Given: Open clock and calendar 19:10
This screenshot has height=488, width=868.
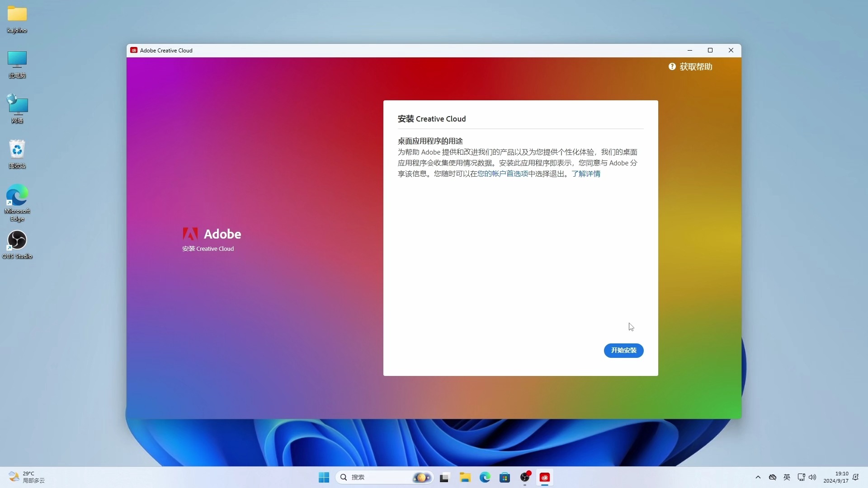Looking at the screenshot, I should [836, 477].
